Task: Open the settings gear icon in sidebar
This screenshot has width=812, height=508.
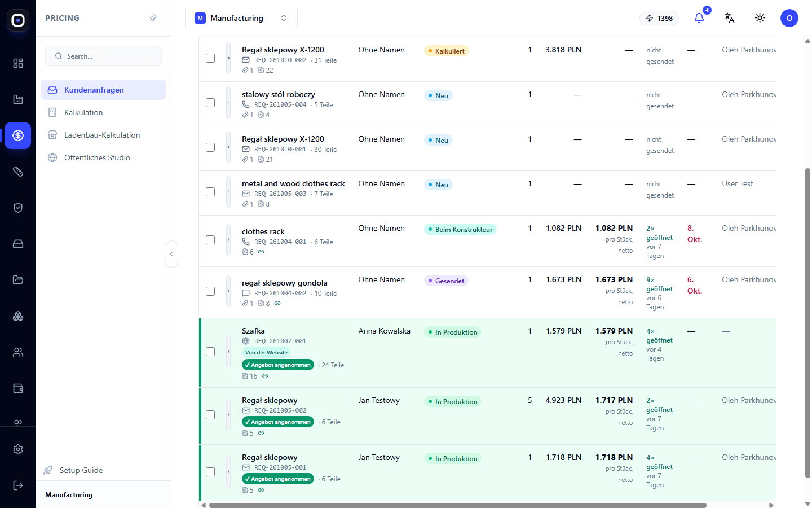Action: click(x=18, y=449)
